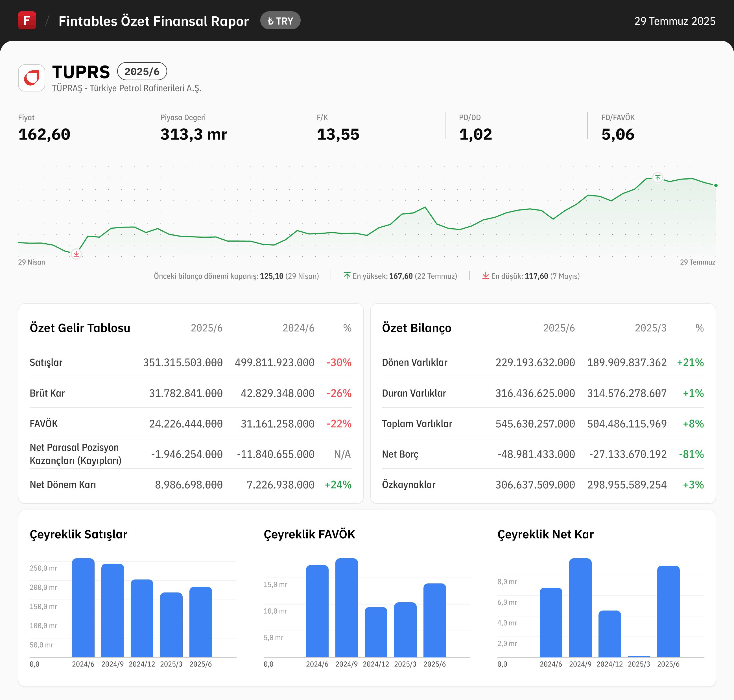Click Satışlar change -30%

pos(339,363)
